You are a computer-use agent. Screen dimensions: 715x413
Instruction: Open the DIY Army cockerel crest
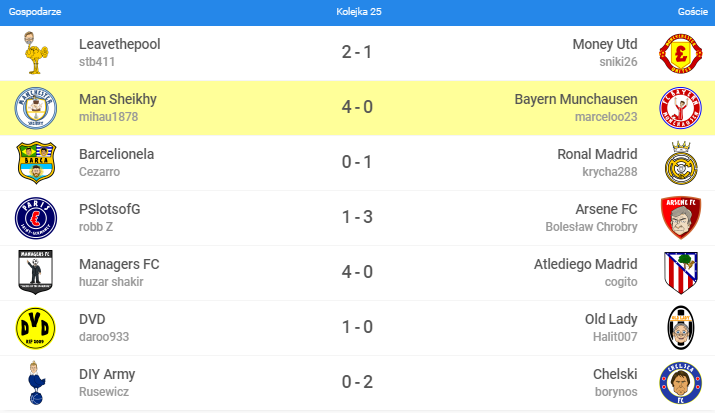pyautogui.click(x=36, y=383)
